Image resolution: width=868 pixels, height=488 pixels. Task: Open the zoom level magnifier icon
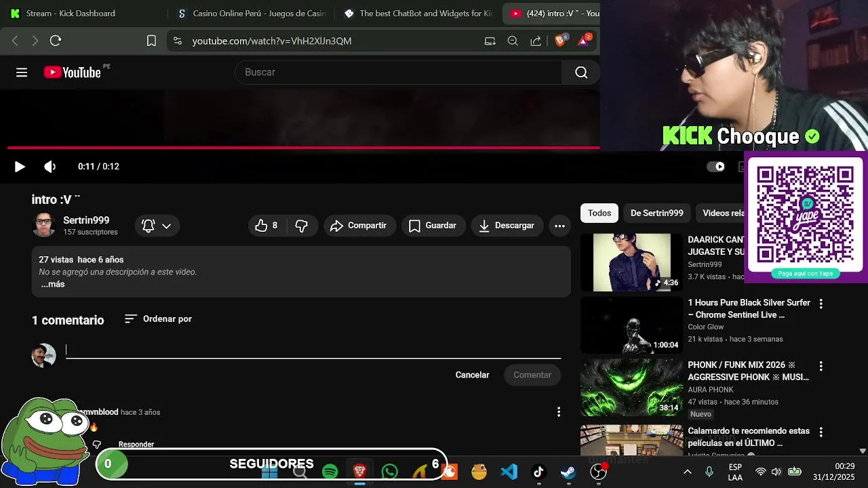[513, 41]
